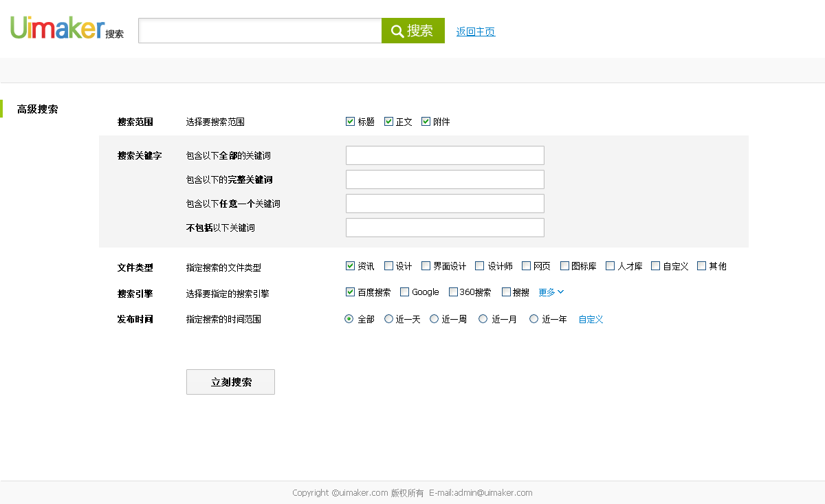Toggle the 正文 checkbox
The width and height of the screenshot is (825, 504).
click(388, 122)
